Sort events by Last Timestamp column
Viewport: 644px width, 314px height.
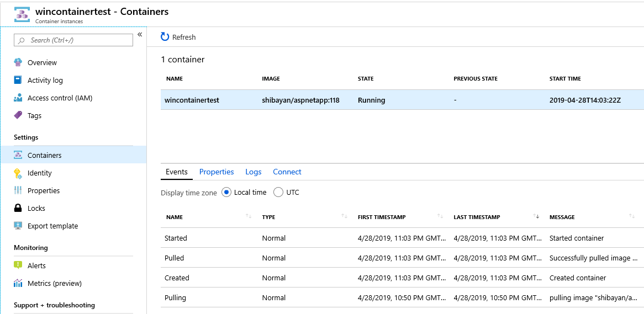[537, 216]
